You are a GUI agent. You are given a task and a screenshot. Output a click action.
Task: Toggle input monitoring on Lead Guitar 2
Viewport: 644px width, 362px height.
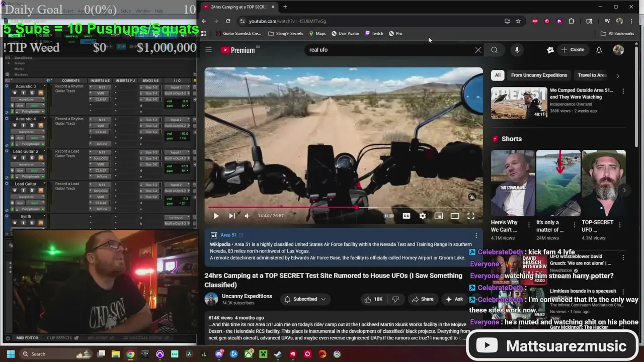24,158
